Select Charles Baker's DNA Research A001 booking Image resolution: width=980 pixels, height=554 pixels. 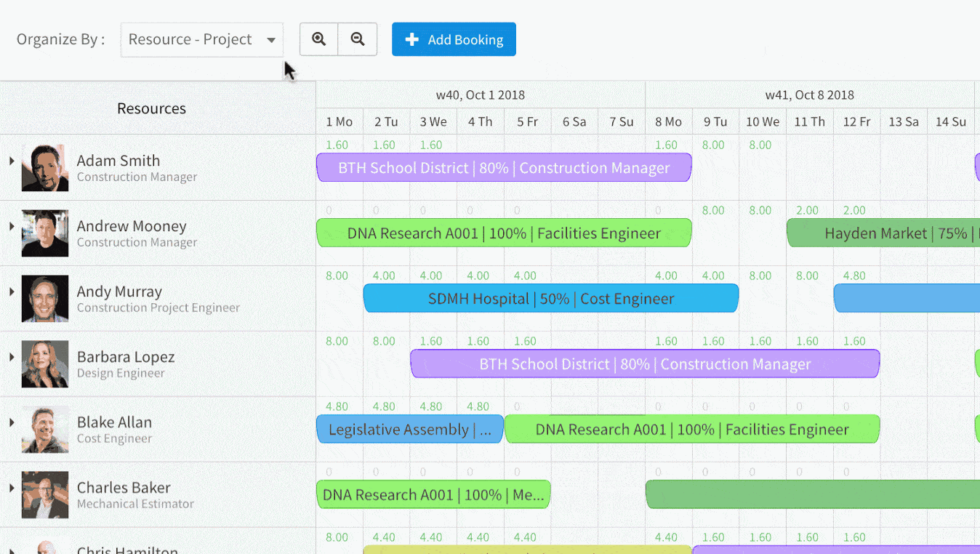point(433,494)
